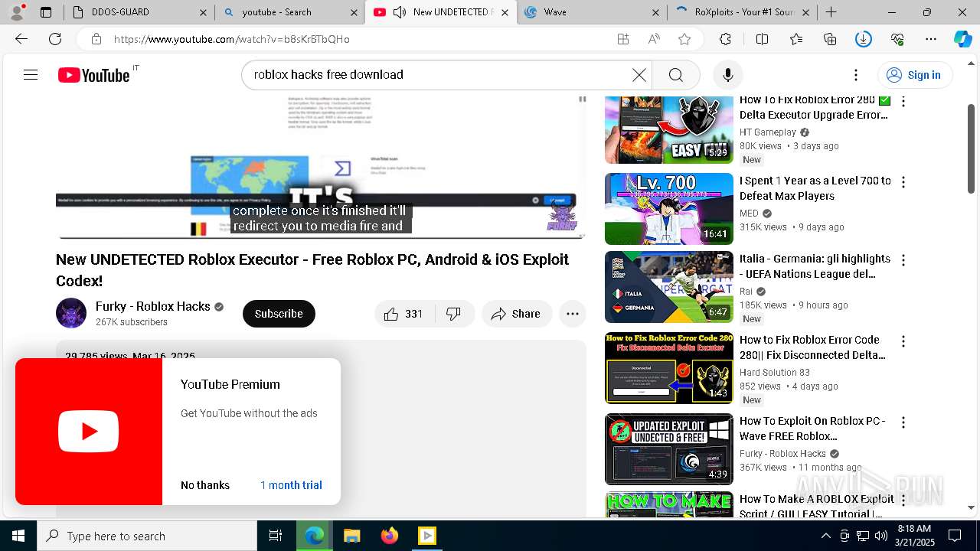This screenshot has height=551, width=980.
Task: Switch to Wave tab
Action: pos(590,12)
